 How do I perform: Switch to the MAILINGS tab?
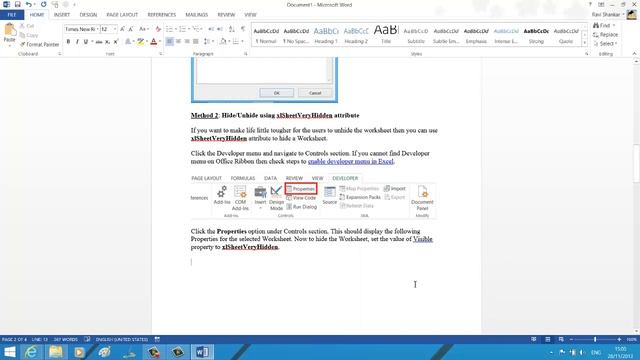pos(197,15)
